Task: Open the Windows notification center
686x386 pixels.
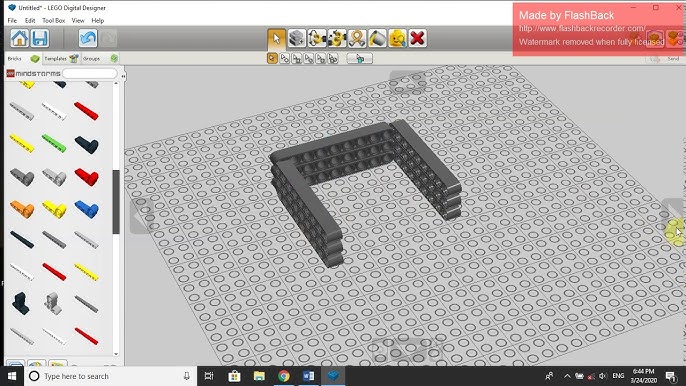Action: tap(671, 376)
